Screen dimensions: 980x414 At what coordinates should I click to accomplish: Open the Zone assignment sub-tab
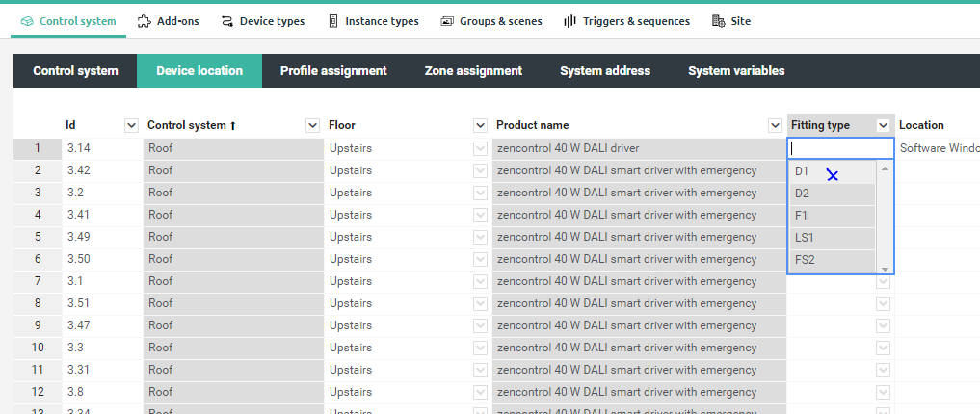click(x=474, y=71)
